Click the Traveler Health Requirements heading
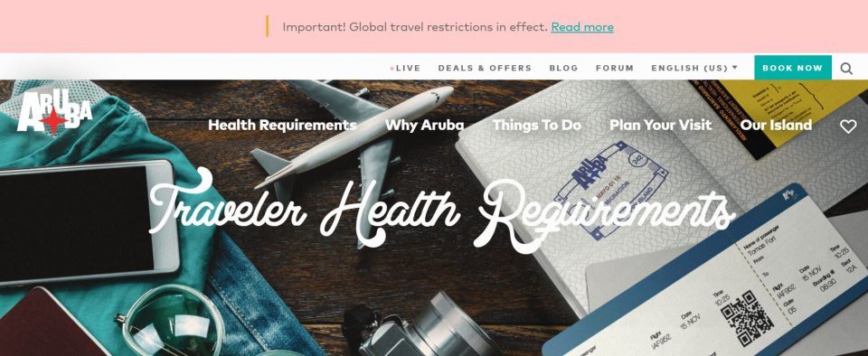This screenshot has height=356, width=868. coord(442,211)
